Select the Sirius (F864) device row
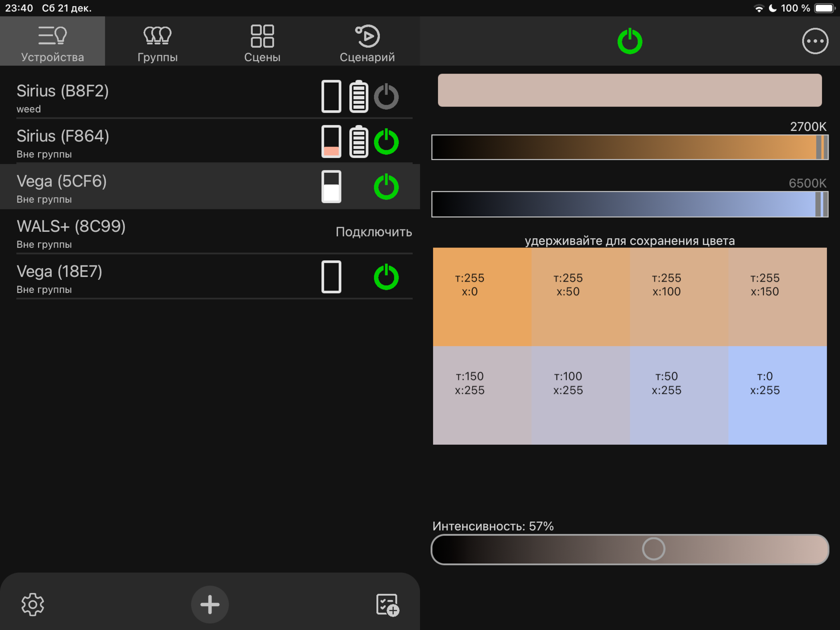Screen dimensions: 840x630 210,142
